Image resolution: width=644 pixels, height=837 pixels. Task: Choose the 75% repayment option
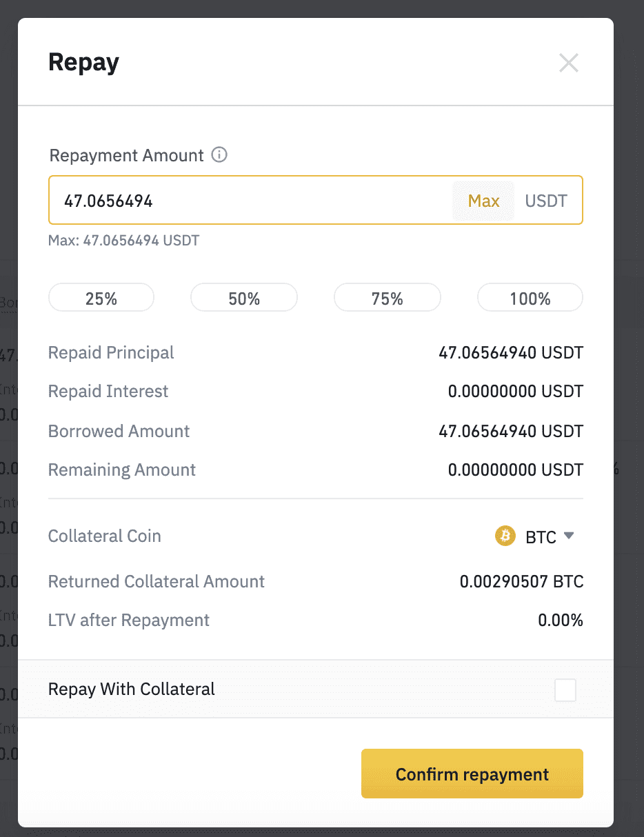(387, 299)
